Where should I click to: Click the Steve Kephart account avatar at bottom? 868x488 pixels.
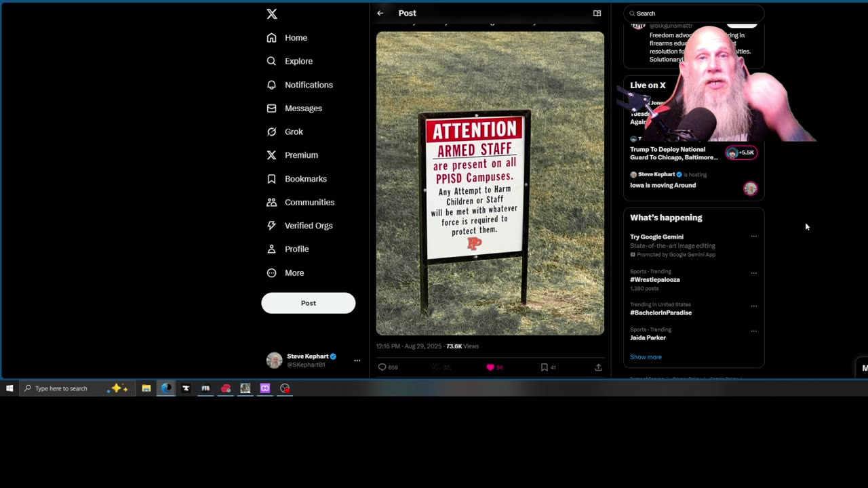point(274,361)
